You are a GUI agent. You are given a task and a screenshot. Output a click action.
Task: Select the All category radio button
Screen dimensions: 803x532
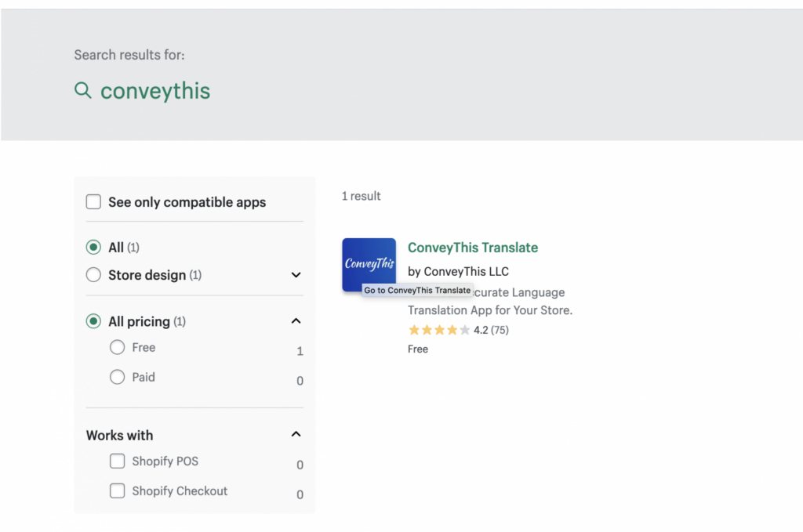click(93, 248)
